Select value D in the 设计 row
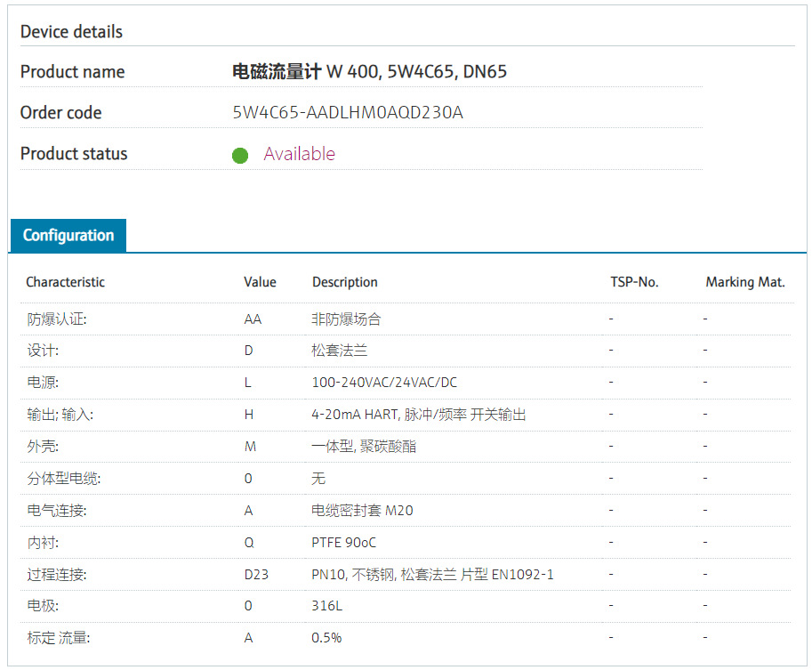 [x=248, y=351]
